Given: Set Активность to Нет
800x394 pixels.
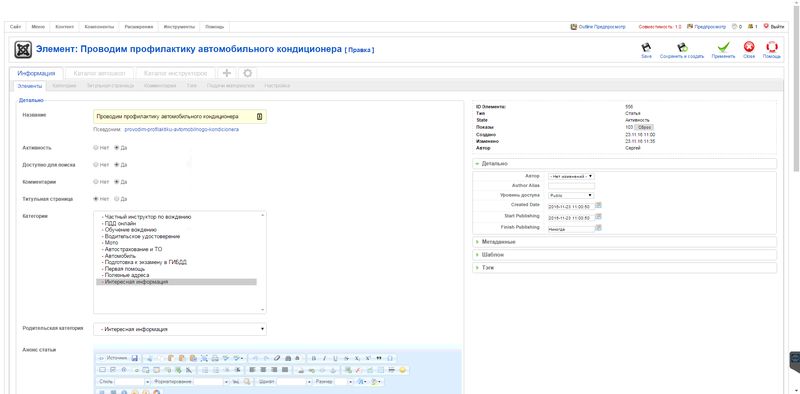Looking at the screenshot, I should point(95,147).
